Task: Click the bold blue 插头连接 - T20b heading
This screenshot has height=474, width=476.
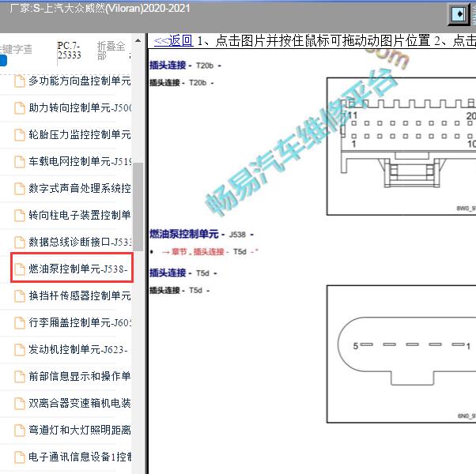Action: pyautogui.click(x=185, y=66)
